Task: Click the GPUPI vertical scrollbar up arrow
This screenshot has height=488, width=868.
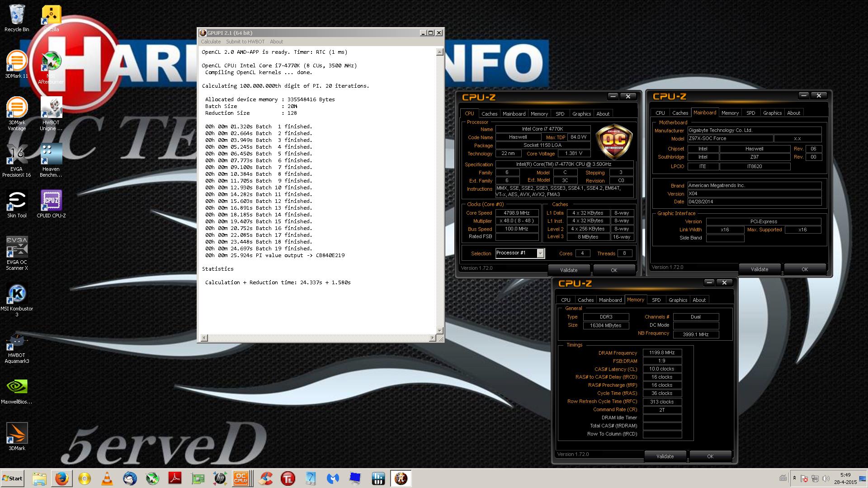Action: click(439, 52)
